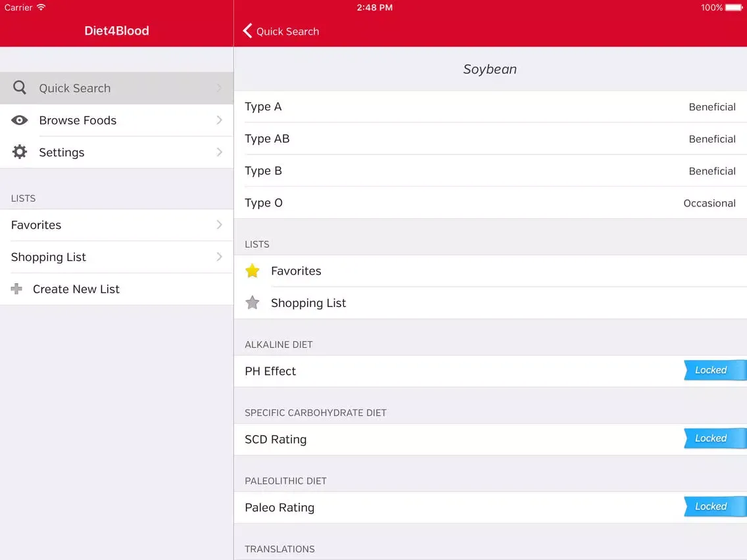
Task: Tap Locked badge for PH Effect
Action: click(x=715, y=370)
